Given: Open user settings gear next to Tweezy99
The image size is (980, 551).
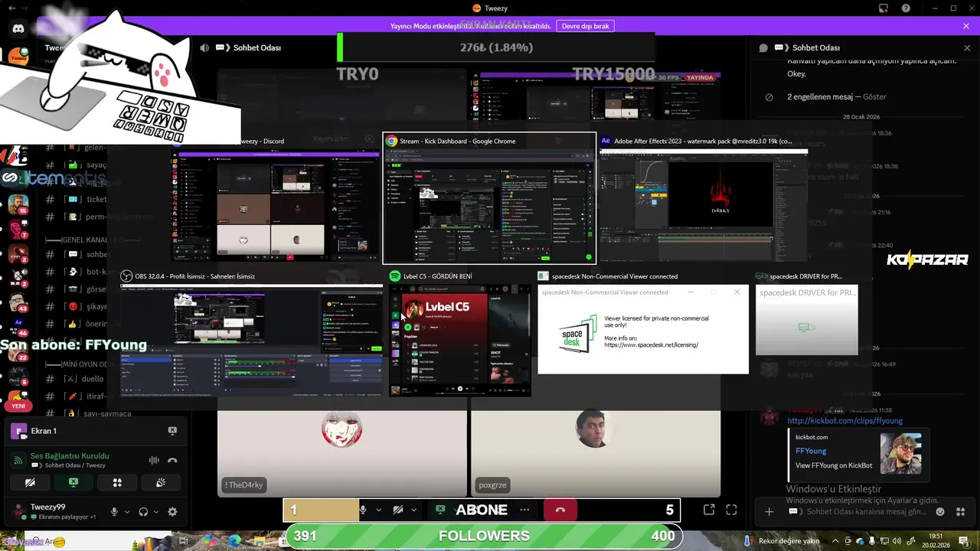Looking at the screenshot, I should point(172,511).
